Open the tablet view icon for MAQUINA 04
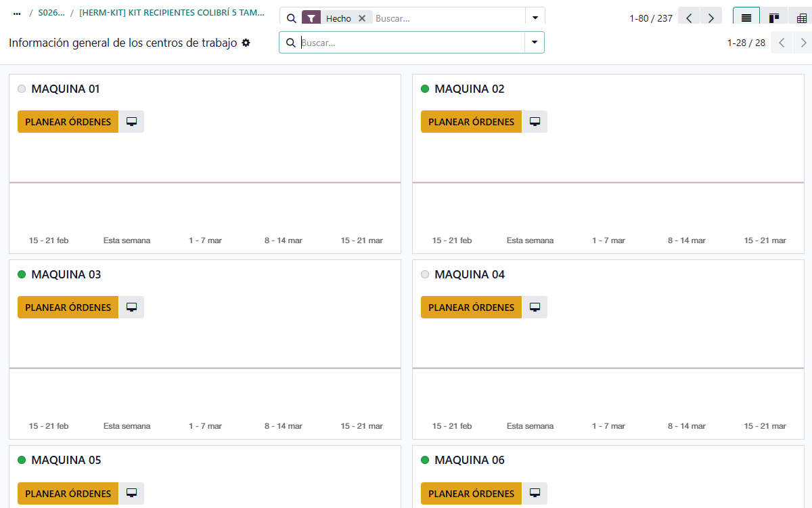The width and height of the screenshot is (812, 508). [x=535, y=308]
